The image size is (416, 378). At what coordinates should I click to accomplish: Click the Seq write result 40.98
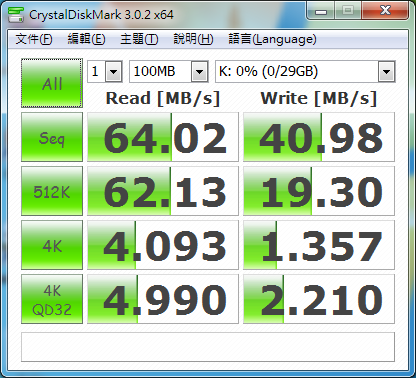tap(319, 137)
